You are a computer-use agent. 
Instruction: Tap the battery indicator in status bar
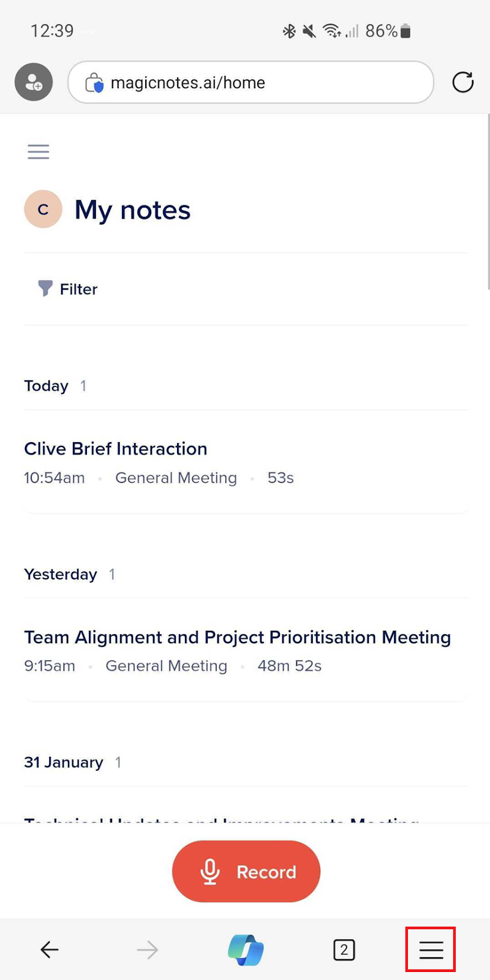click(405, 31)
